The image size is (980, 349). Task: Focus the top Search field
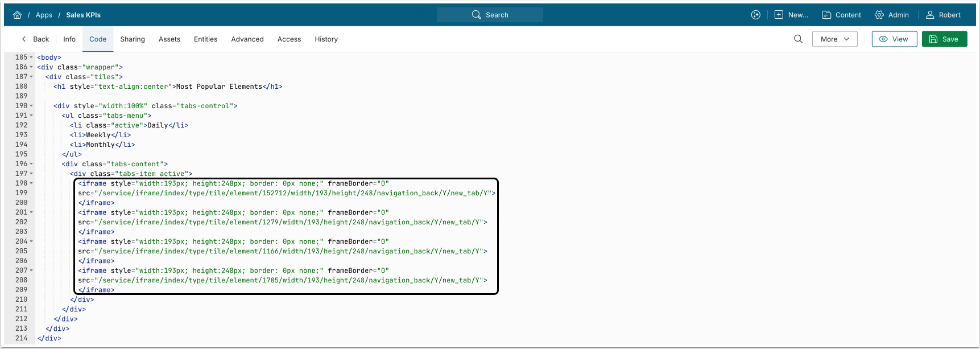tap(490, 15)
